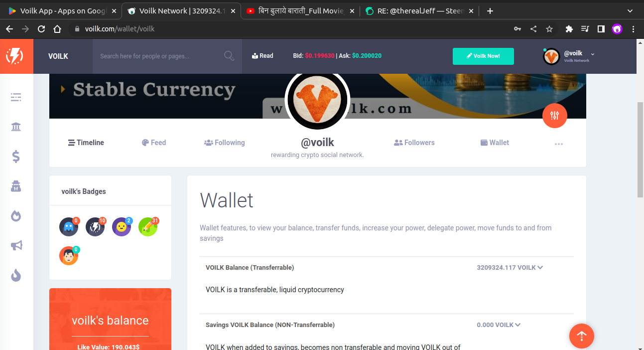The image size is (644, 350).
Task: Click the Voilk lightning logo icon
Action: click(14, 56)
